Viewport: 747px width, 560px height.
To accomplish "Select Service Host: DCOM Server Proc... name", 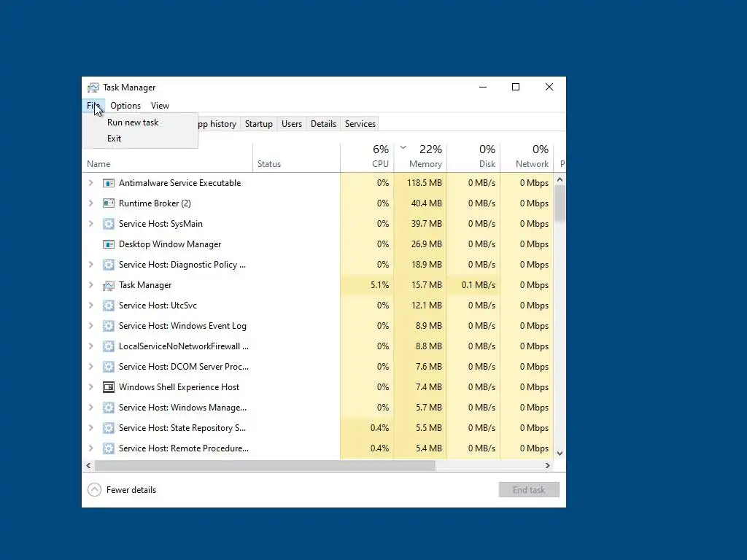I will [x=184, y=367].
